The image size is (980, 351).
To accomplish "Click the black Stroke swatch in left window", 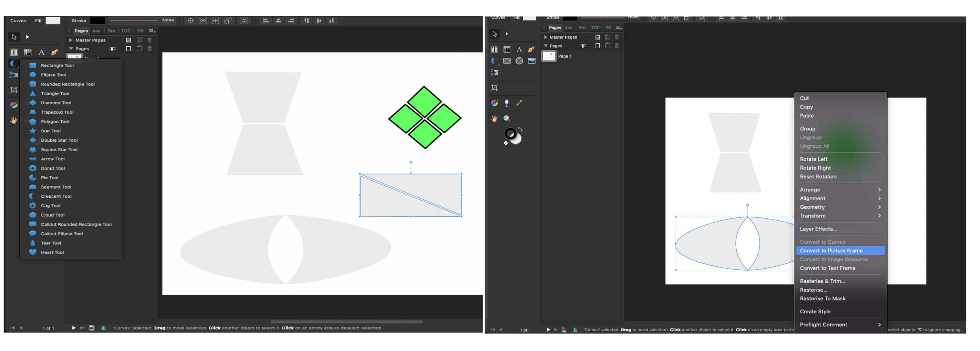I will point(97,20).
